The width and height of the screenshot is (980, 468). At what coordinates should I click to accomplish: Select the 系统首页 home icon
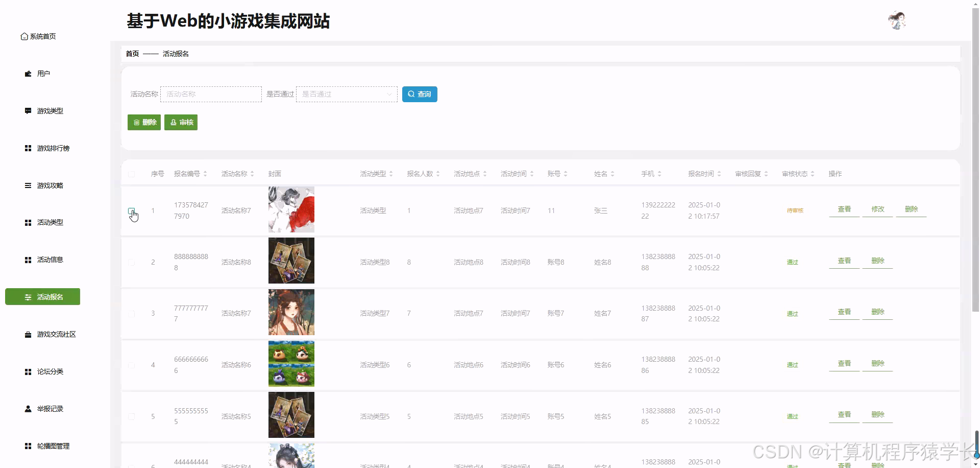[24, 36]
